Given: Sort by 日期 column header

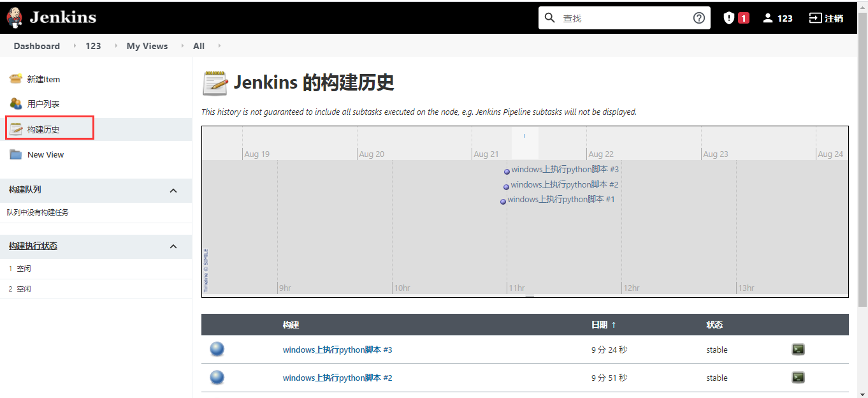Looking at the screenshot, I should [x=604, y=325].
